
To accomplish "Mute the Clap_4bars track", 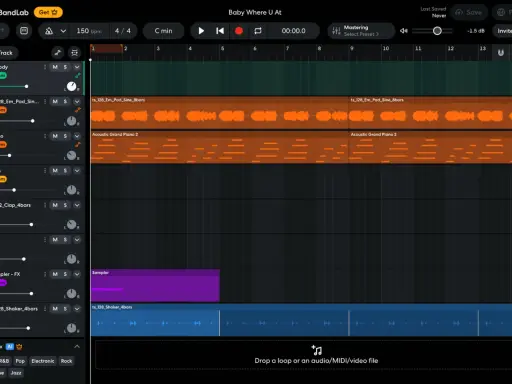I will [x=55, y=205].
